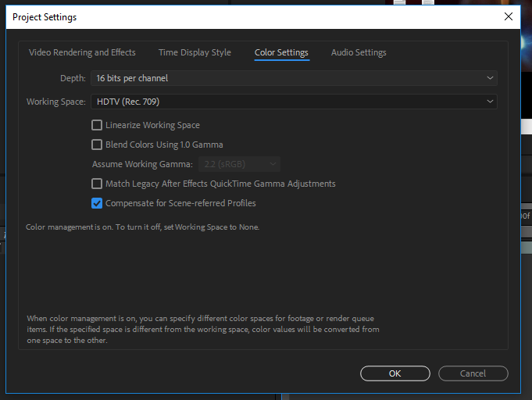532x400 pixels.
Task: Open the Assume Working Gamma 2.2 (sRGB) dropdown
Action: coord(239,164)
